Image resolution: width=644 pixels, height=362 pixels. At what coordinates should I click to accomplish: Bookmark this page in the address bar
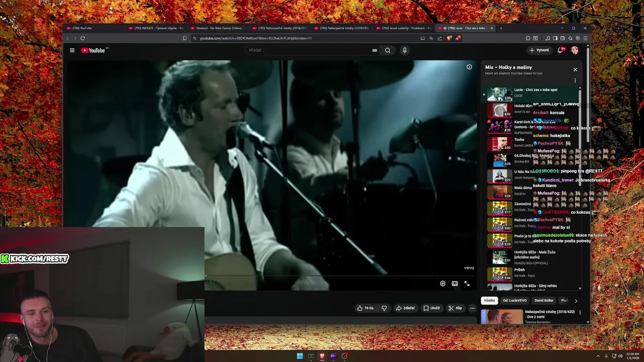(185, 38)
